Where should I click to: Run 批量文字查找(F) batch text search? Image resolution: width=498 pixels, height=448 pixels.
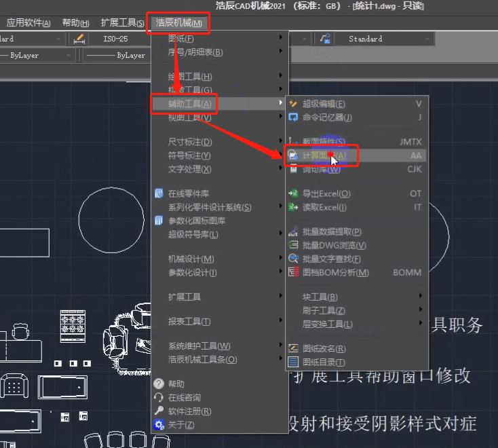(x=357, y=259)
